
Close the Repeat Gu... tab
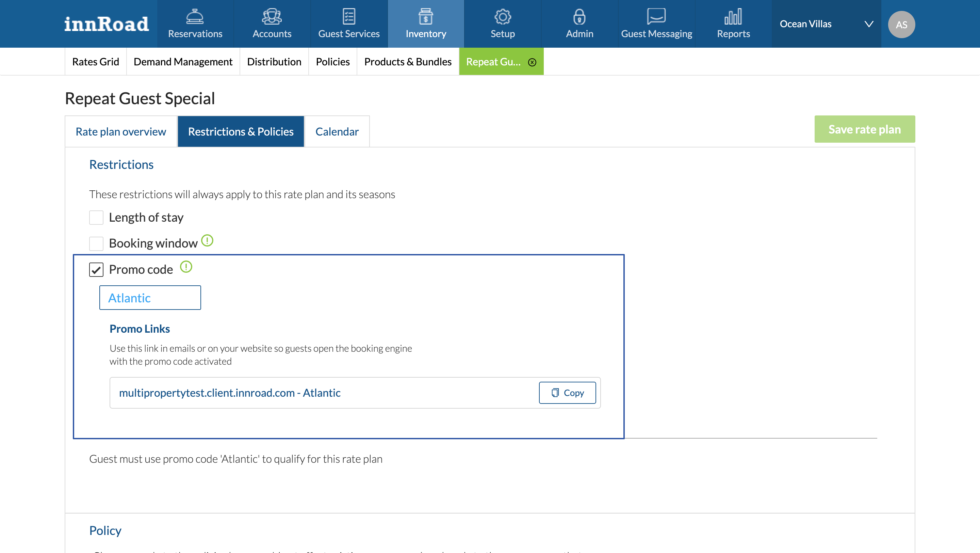(532, 62)
